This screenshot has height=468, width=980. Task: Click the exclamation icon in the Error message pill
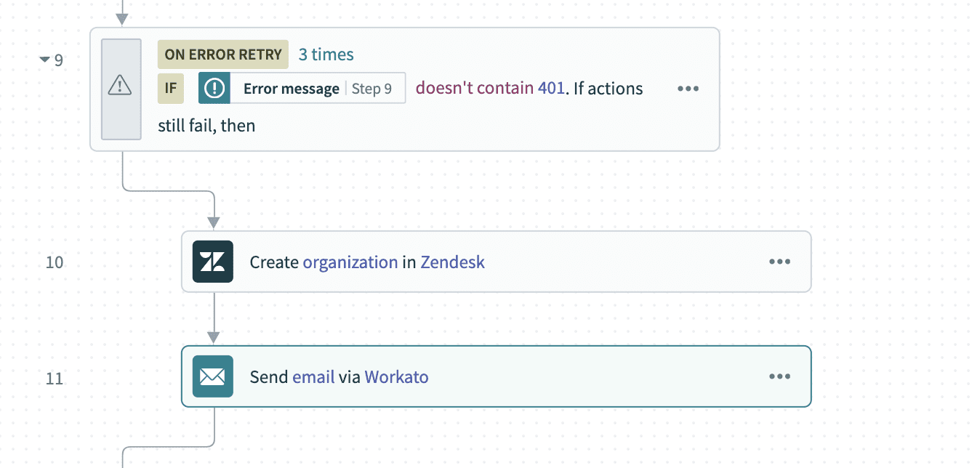pyautogui.click(x=214, y=88)
